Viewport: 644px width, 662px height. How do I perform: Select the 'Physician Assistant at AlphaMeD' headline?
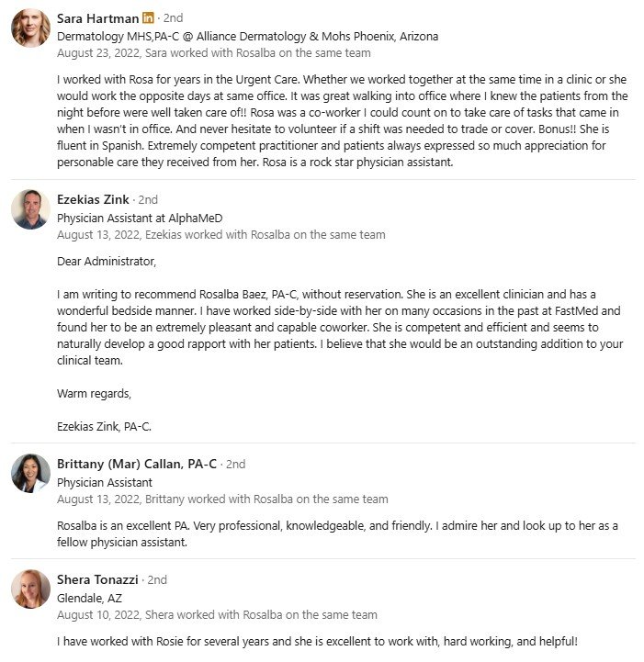point(140,218)
